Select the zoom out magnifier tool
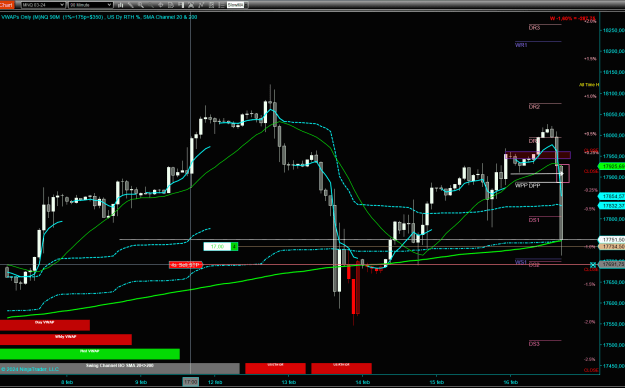 click(x=151, y=5)
